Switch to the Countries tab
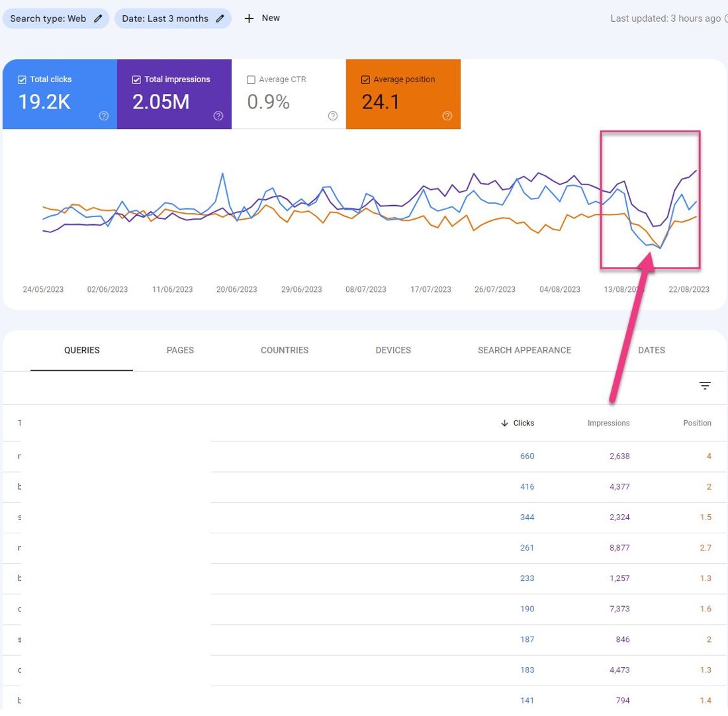This screenshot has height=716, width=728. coord(285,350)
